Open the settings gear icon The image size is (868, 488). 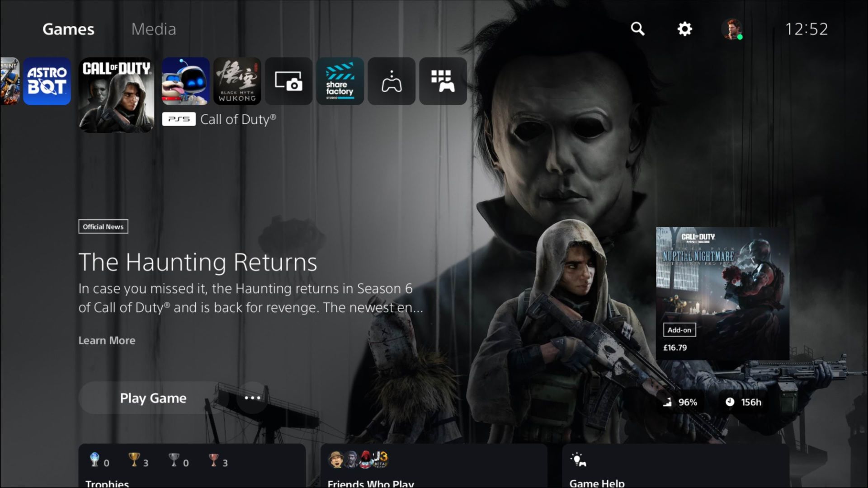[x=684, y=29]
